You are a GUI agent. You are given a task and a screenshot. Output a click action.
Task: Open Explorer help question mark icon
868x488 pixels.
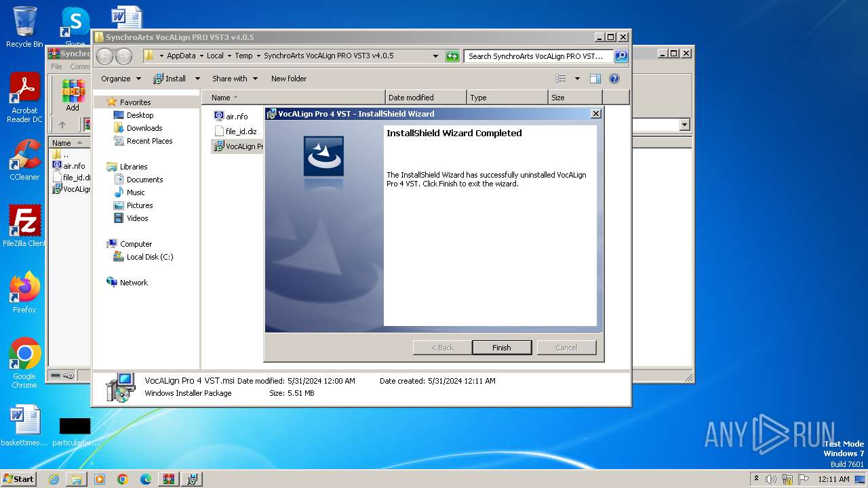(x=614, y=79)
